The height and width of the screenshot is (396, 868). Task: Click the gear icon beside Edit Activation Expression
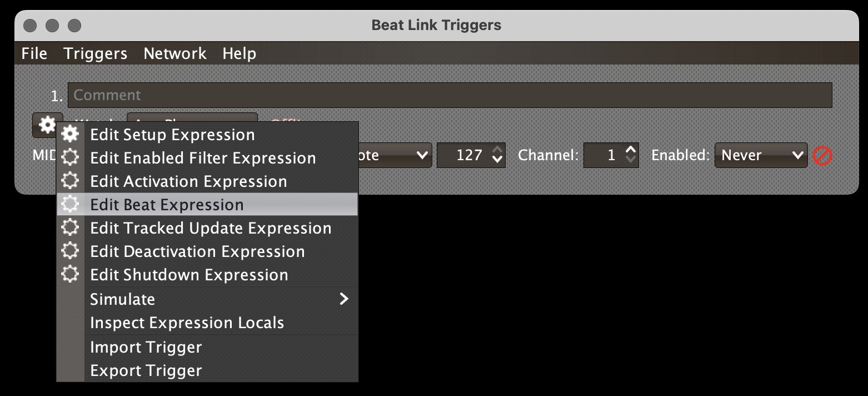click(x=70, y=181)
